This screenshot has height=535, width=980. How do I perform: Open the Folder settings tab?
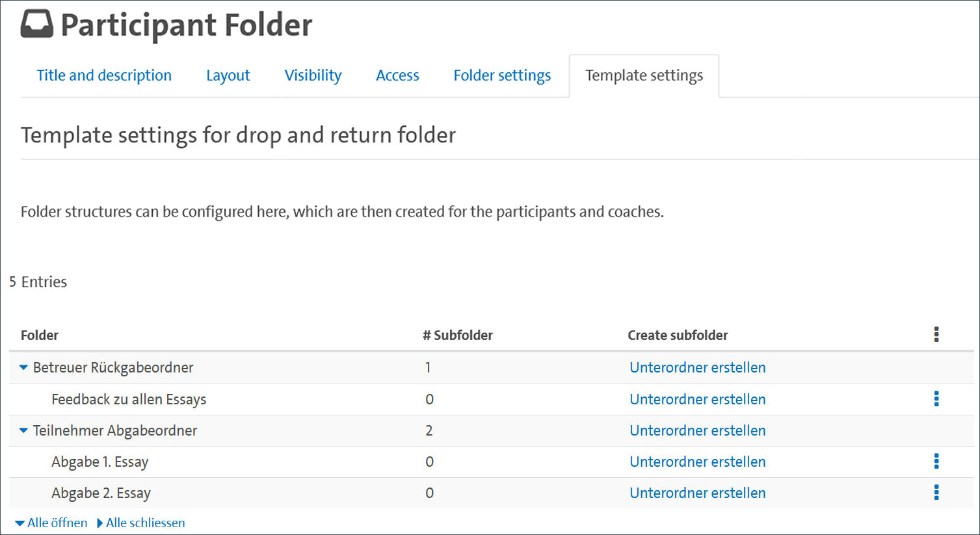click(x=502, y=76)
